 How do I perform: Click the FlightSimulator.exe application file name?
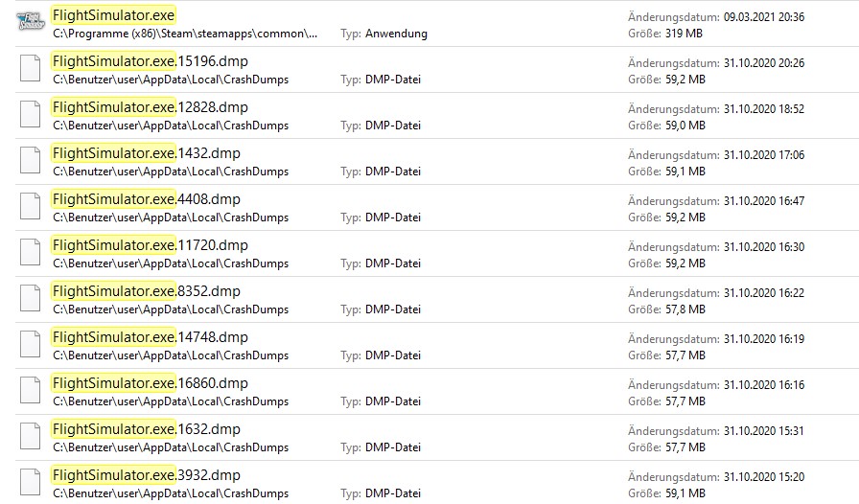click(113, 15)
